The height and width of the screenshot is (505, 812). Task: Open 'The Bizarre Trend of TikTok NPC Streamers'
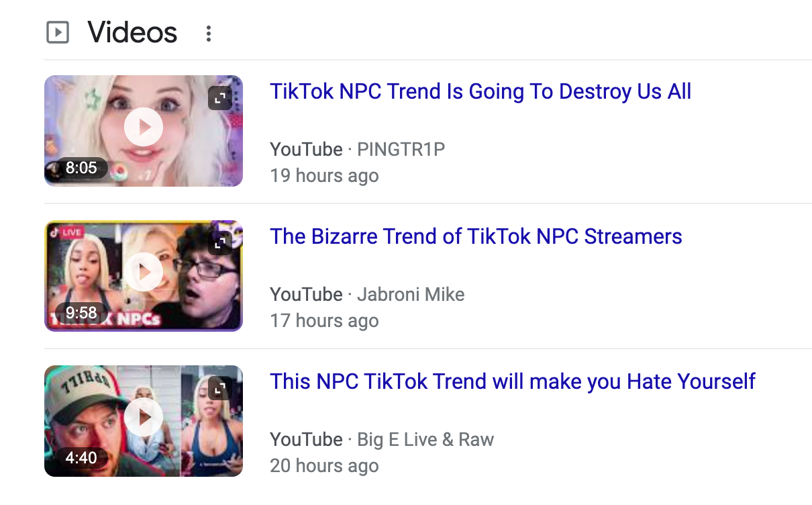[x=476, y=236]
